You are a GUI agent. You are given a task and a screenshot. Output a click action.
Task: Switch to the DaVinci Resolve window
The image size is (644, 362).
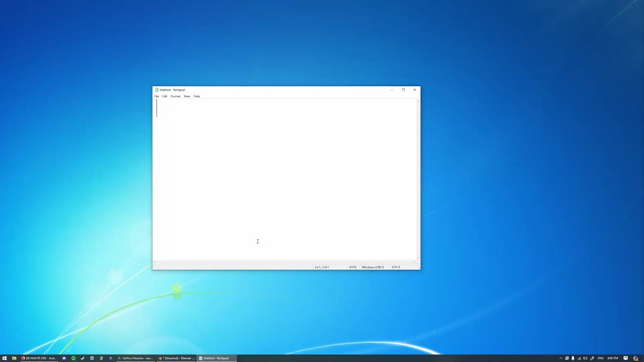click(136, 358)
